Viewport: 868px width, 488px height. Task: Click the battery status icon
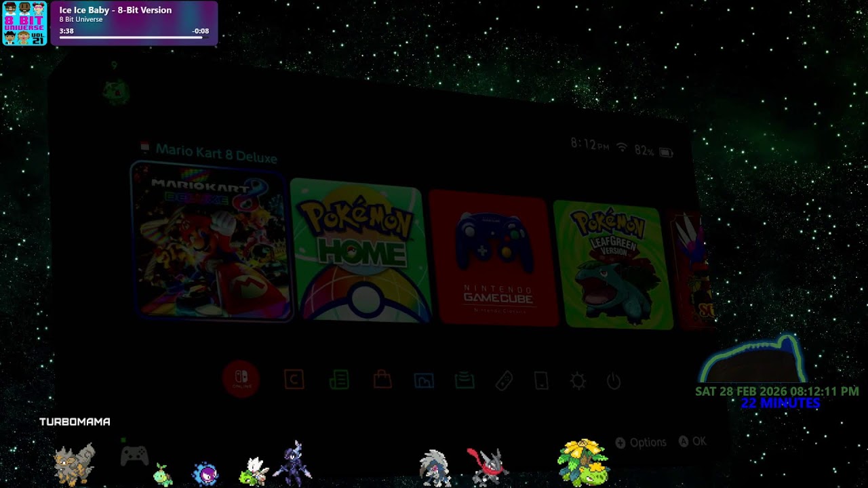667,152
